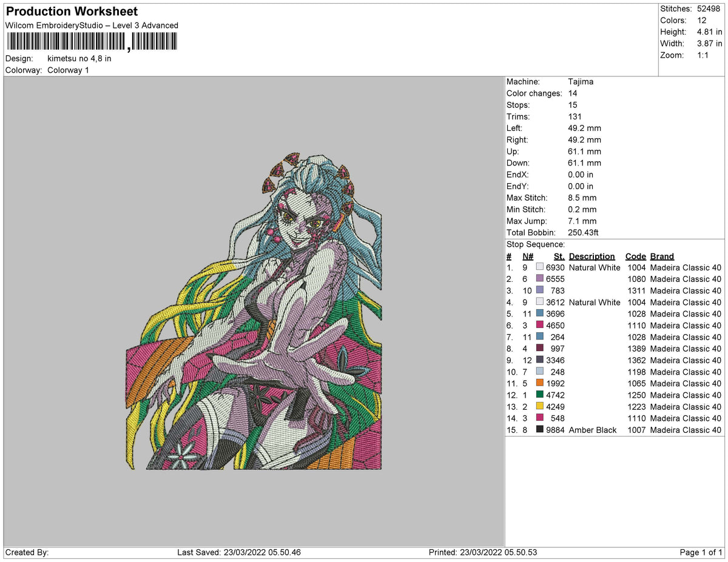Click the 'St.' column header
The height and width of the screenshot is (562, 728).
tap(559, 256)
